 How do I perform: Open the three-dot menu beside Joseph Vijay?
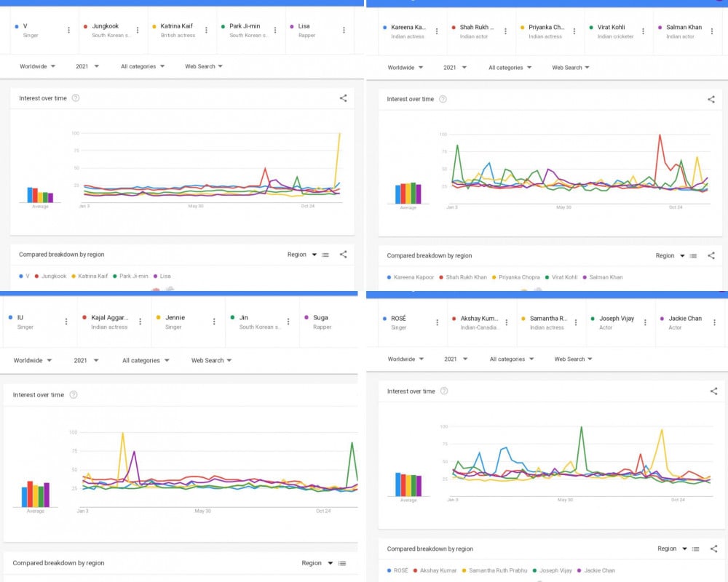point(645,322)
